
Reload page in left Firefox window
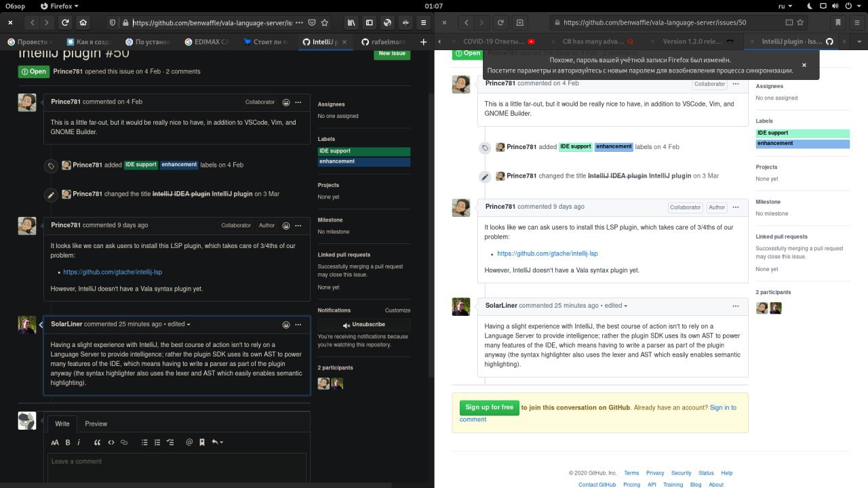click(x=65, y=22)
